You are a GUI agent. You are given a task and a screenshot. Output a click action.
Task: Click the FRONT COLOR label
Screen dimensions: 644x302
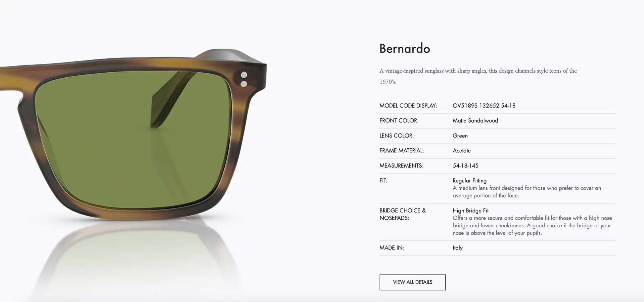pyautogui.click(x=399, y=121)
